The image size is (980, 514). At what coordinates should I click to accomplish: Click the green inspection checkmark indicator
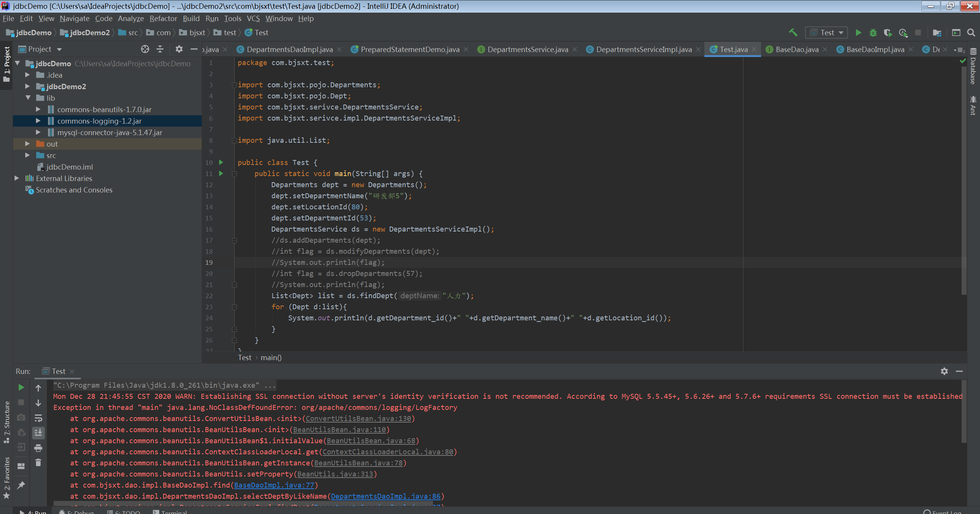(963, 61)
